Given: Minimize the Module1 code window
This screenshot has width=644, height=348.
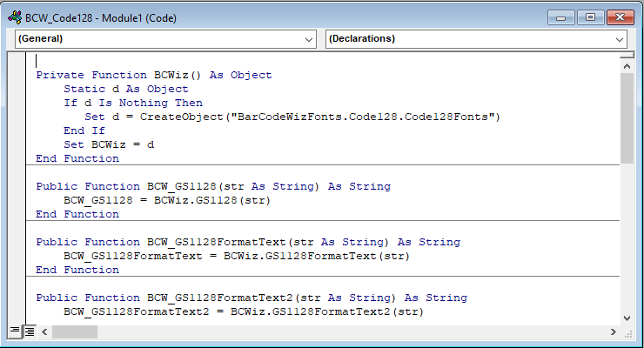Looking at the screenshot, I should (x=561, y=17).
